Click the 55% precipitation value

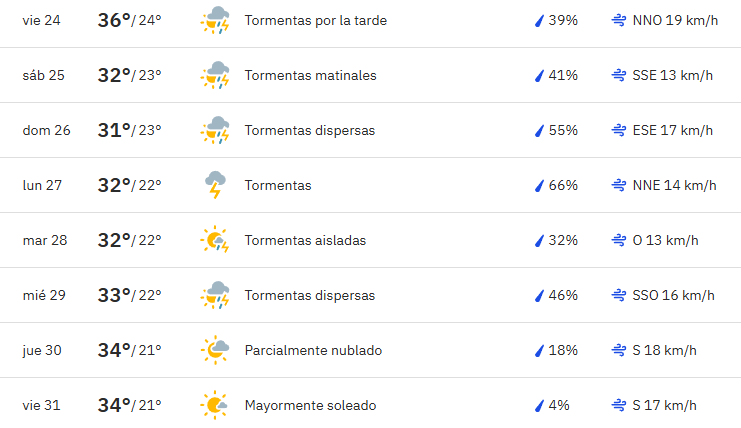tap(563, 130)
